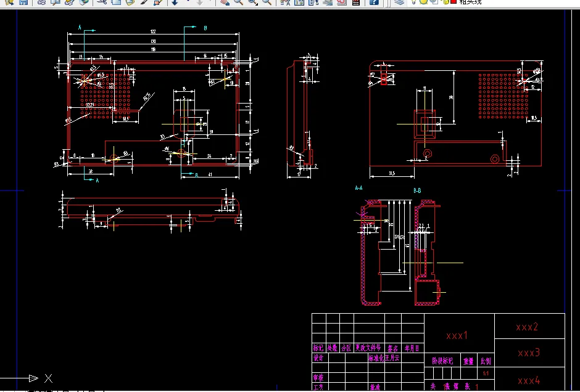Click the 审核 label
The image size is (580, 392).
coord(318,378)
